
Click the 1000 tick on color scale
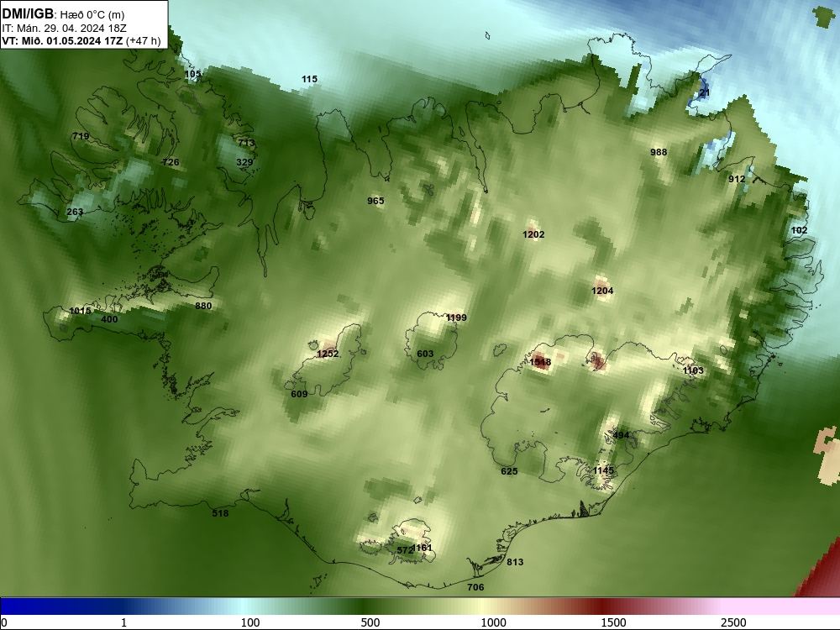coord(493,622)
